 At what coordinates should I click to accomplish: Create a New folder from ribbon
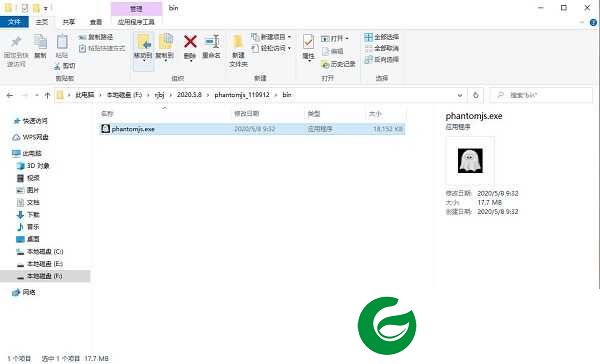pyautogui.click(x=238, y=51)
